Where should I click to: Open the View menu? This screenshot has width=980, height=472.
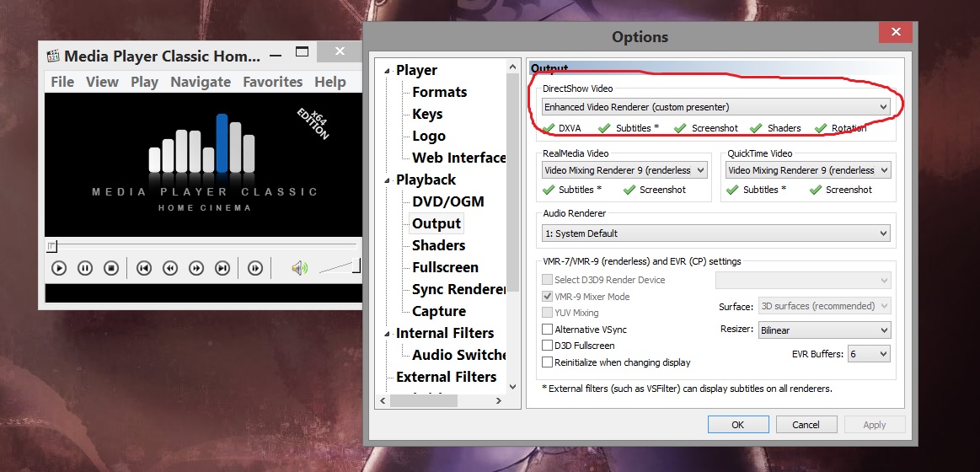[102, 82]
